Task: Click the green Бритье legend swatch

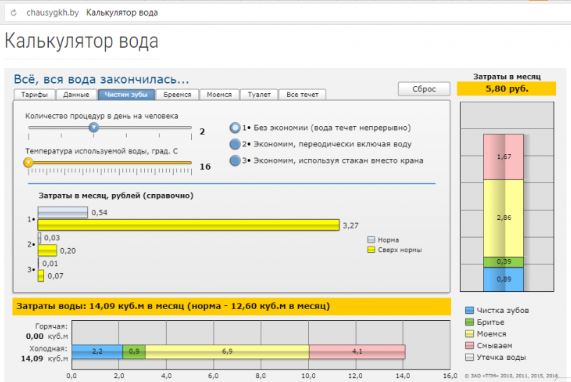Action: pyautogui.click(x=469, y=322)
